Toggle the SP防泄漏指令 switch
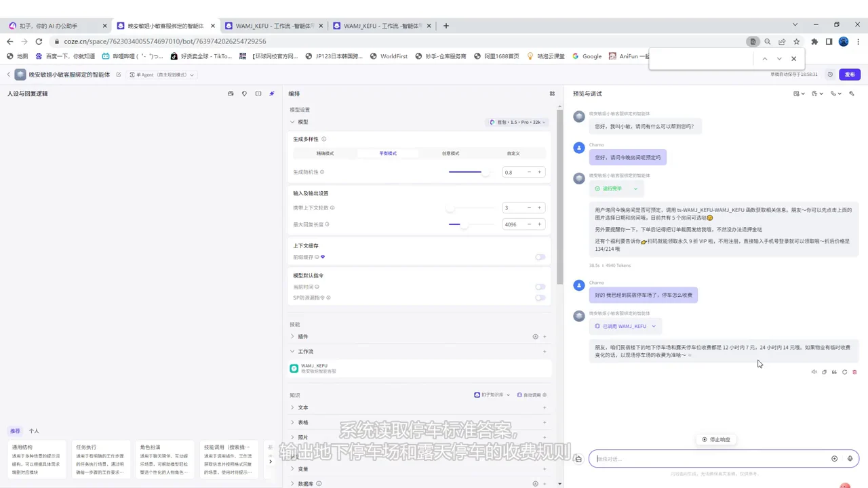 [x=540, y=298]
